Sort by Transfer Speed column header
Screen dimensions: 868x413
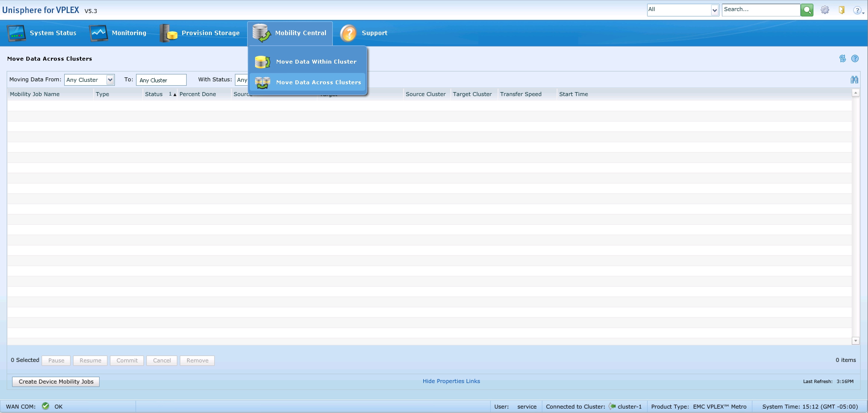click(527, 94)
